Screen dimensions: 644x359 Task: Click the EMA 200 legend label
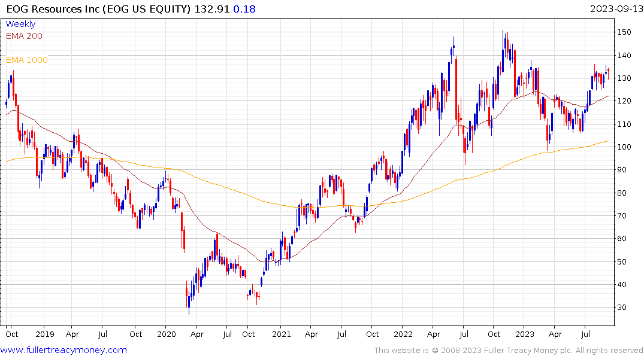(x=24, y=36)
